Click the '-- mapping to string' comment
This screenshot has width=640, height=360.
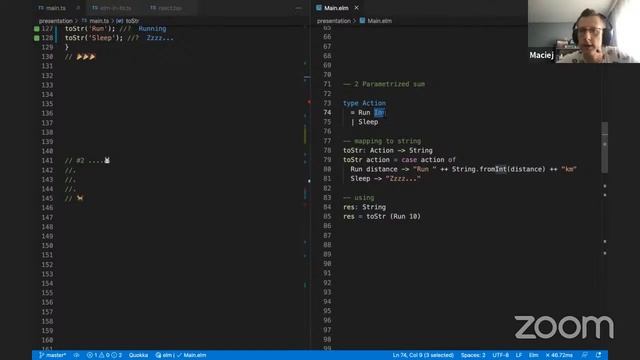pyautogui.click(x=382, y=141)
